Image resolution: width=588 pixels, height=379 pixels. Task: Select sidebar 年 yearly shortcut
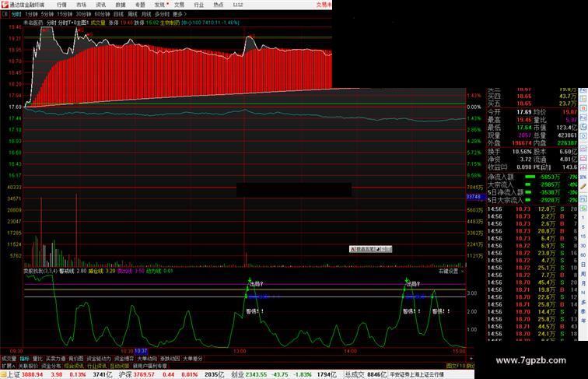click(x=583, y=321)
